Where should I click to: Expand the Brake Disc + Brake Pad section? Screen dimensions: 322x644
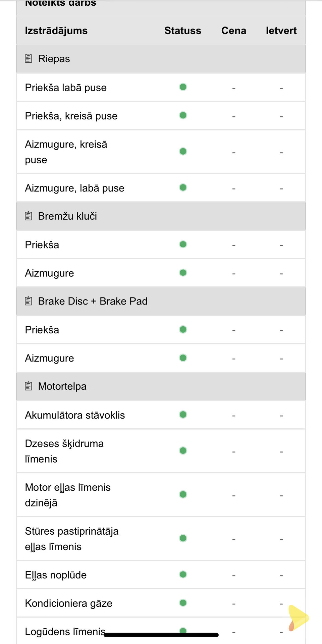[161, 301]
